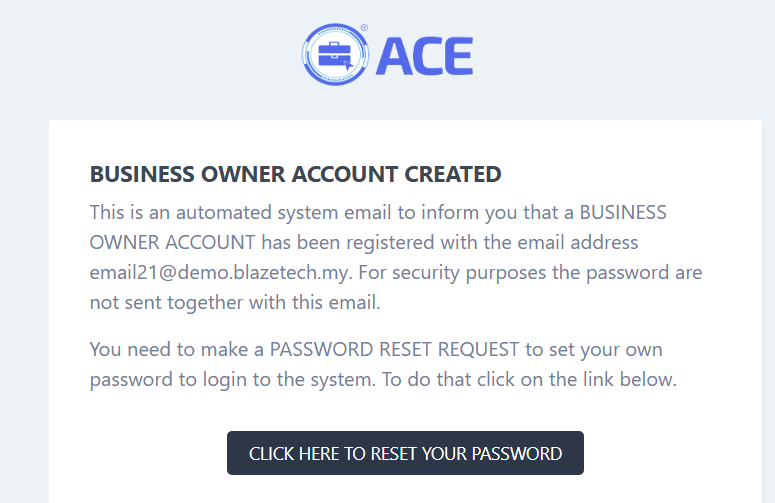This screenshot has height=503, width=775.
Task: Click 'For security purposes' phrase
Action: [x=522, y=272]
